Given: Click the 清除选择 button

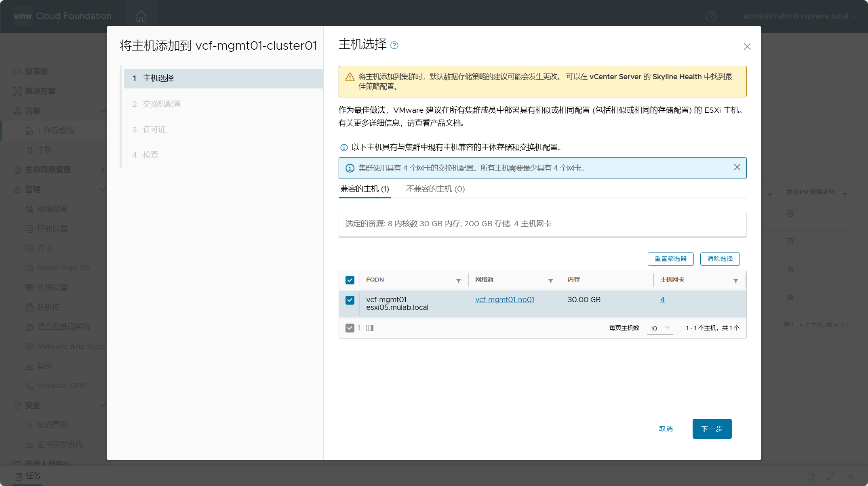Looking at the screenshot, I should [x=720, y=259].
